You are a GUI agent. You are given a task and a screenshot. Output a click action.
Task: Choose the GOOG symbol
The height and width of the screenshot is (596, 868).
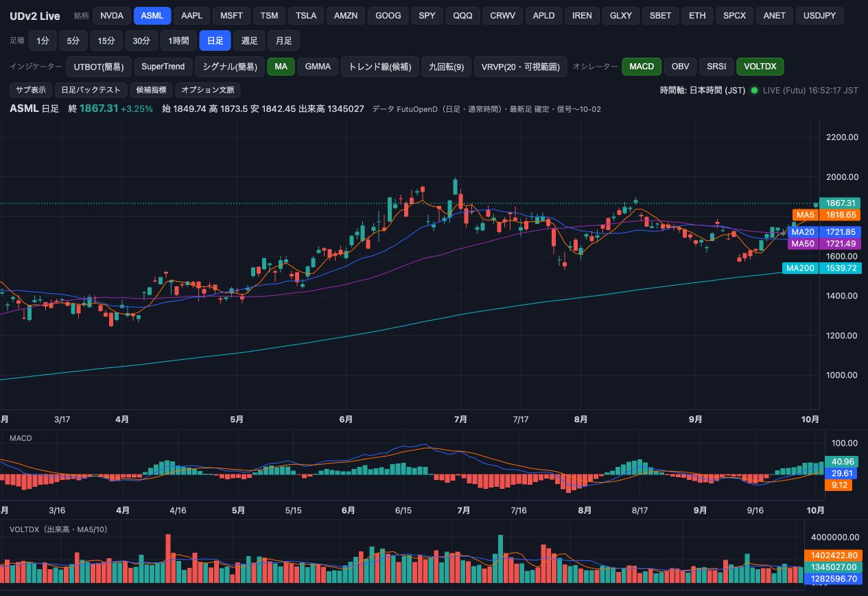(388, 16)
